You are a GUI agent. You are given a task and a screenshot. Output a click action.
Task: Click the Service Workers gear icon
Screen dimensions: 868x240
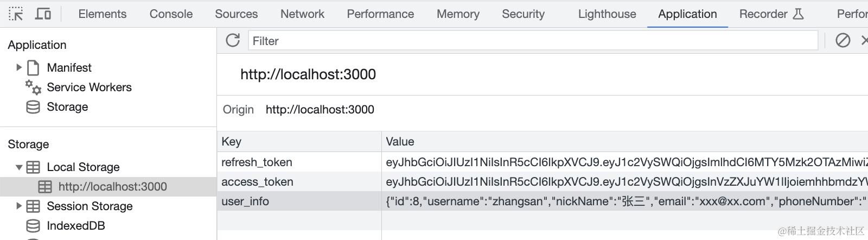33,87
